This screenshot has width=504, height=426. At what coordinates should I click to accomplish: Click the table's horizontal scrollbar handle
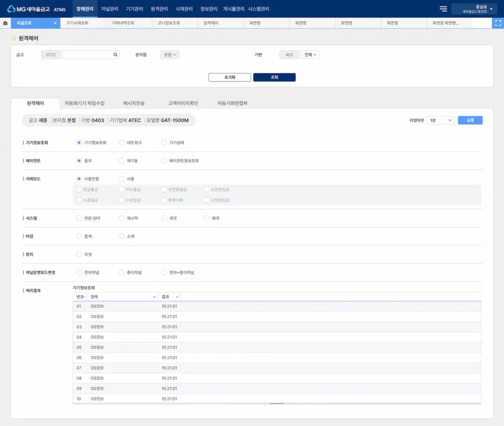click(x=277, y=403)
